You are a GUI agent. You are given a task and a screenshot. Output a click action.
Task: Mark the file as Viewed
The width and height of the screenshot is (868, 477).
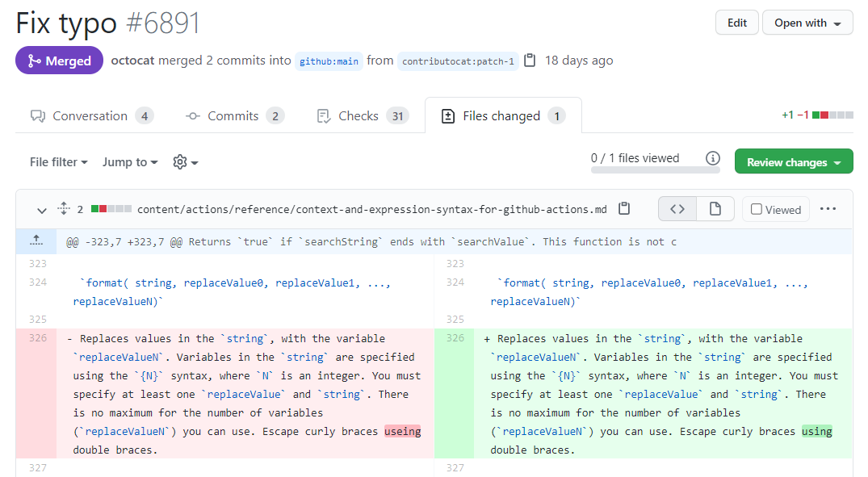775,208
